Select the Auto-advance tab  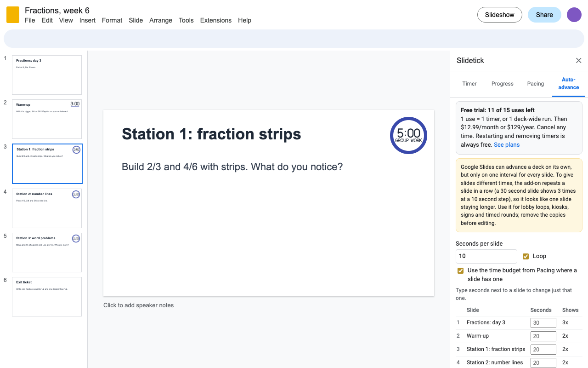coord(569,84)
